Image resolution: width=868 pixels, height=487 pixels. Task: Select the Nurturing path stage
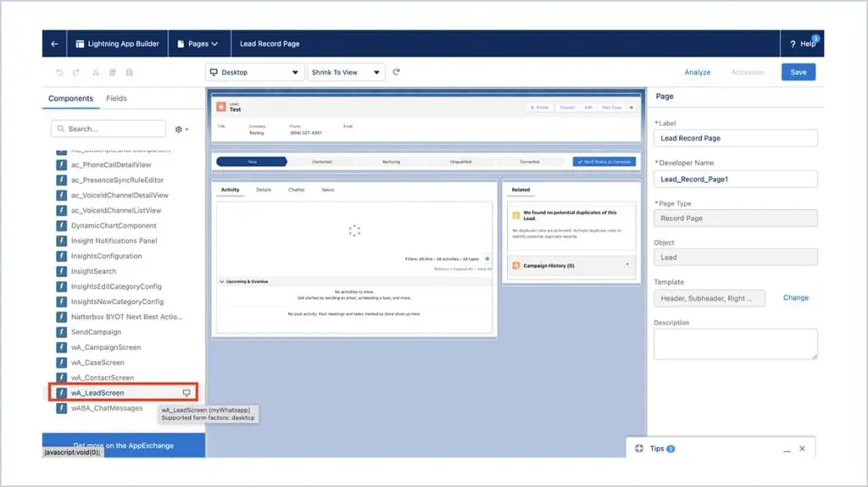391,162
